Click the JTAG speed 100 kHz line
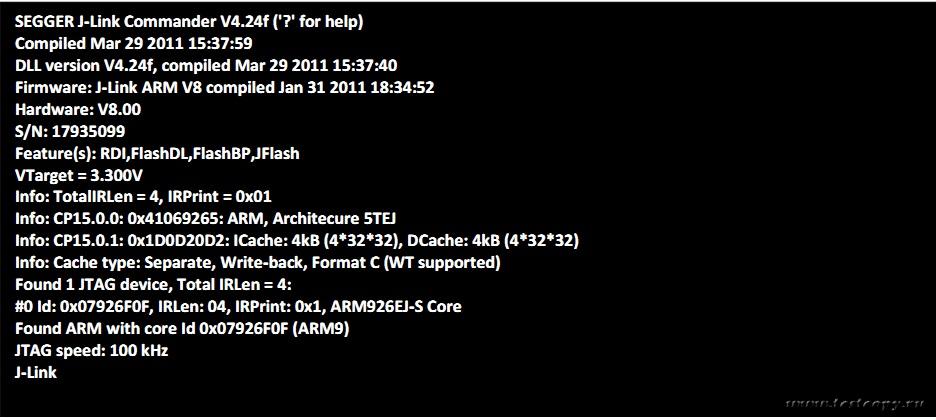 point(92,351)
